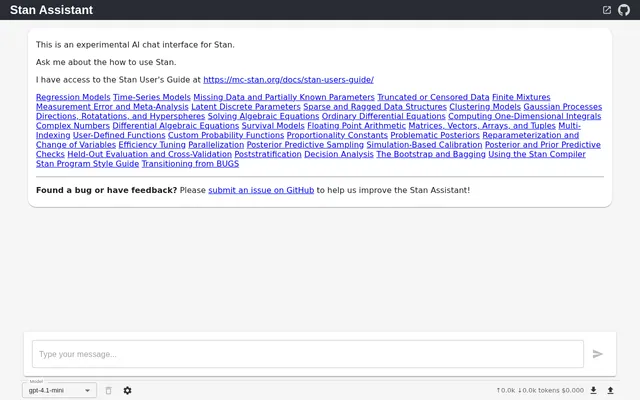640x400 pixels.
Task: Open the Poststratification link
Action: pyautogui.click(x=268, y=154)
